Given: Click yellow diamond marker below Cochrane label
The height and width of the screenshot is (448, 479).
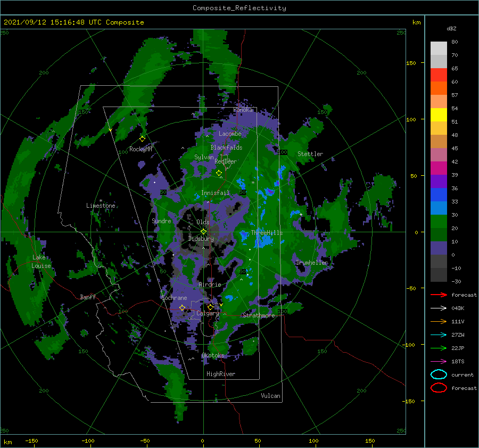Looking at the screenshot, I should [182, 307].
